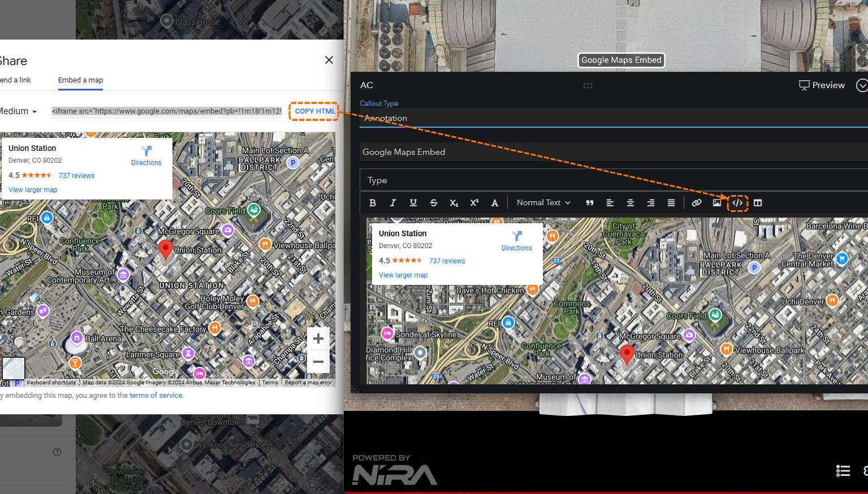Viewport: 868px width, 494px height.
Task: Apply block quote formatting
Action: [590, 203]
